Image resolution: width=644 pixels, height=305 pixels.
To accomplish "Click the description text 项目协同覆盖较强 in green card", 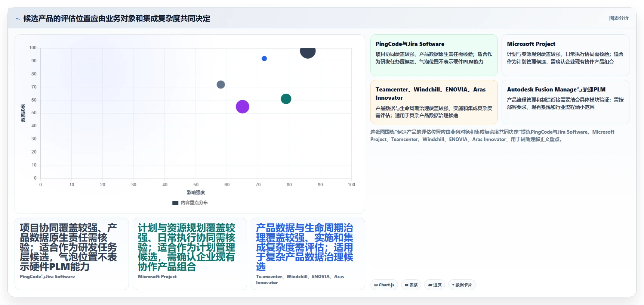I will click(434, 58).
